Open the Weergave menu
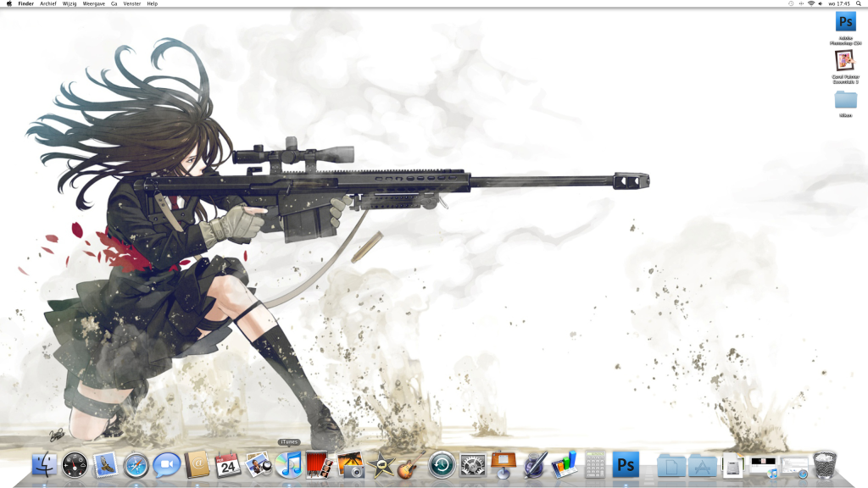This screenshot has width=868, height=488. [93, 3]
